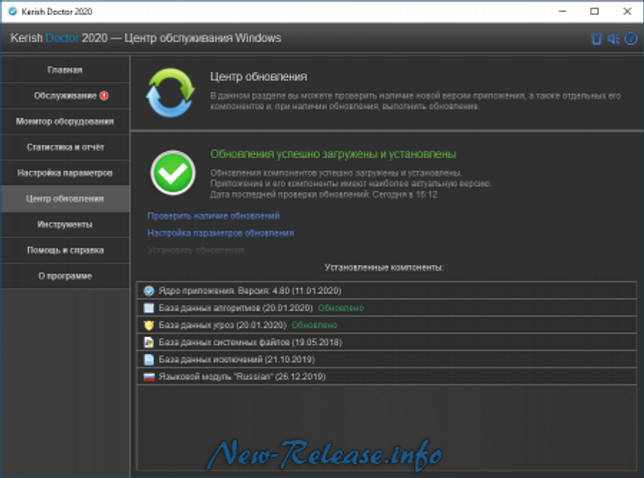This screenshot has width=644, height=478.
Task: Open the О программе section
Action: [65, 276]
